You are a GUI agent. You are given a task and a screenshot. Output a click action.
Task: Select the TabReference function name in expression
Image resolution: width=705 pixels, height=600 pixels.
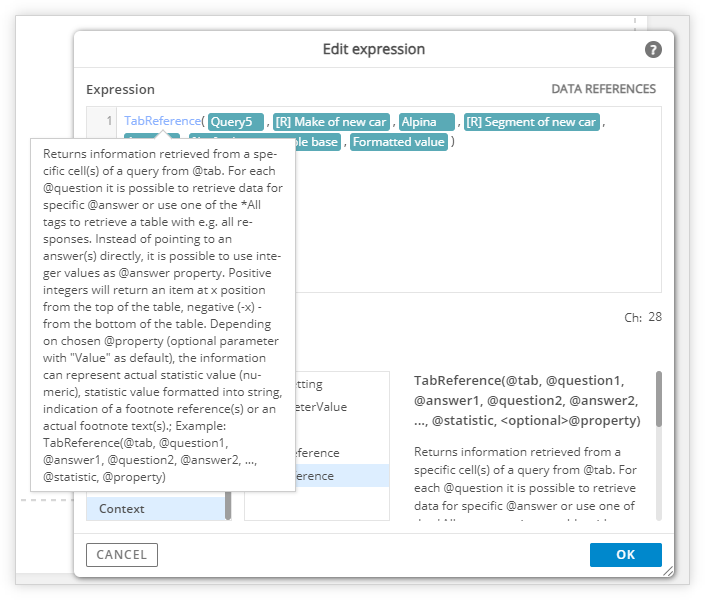pos(162,121)
